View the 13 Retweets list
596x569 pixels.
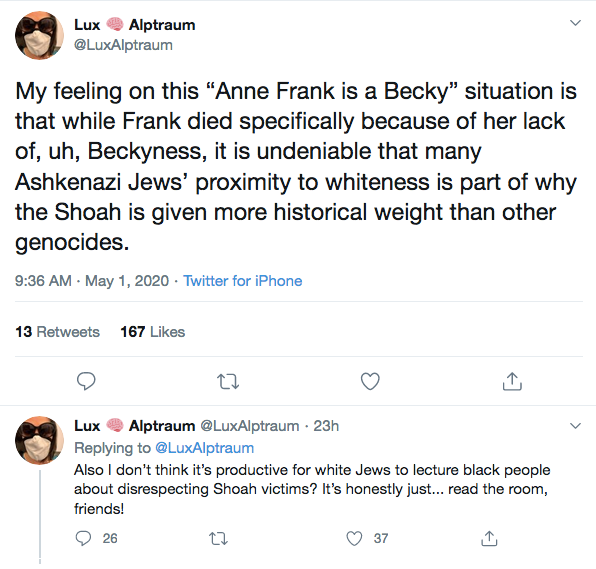57,332
